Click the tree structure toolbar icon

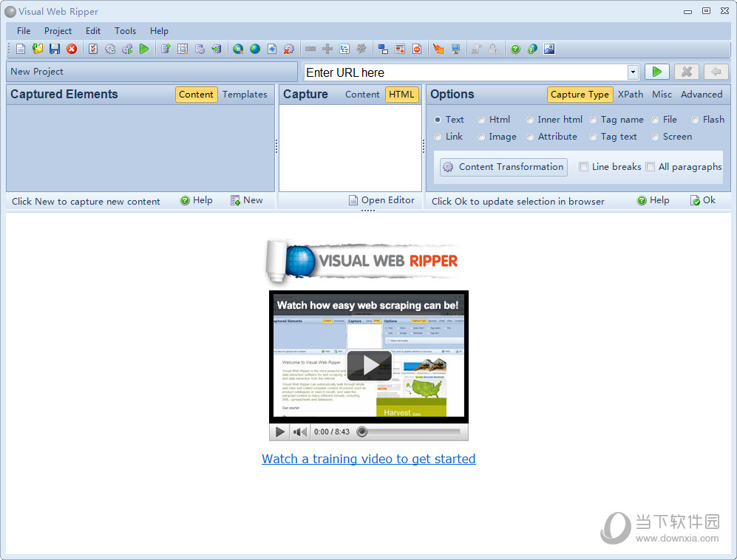tap(344, 49)
